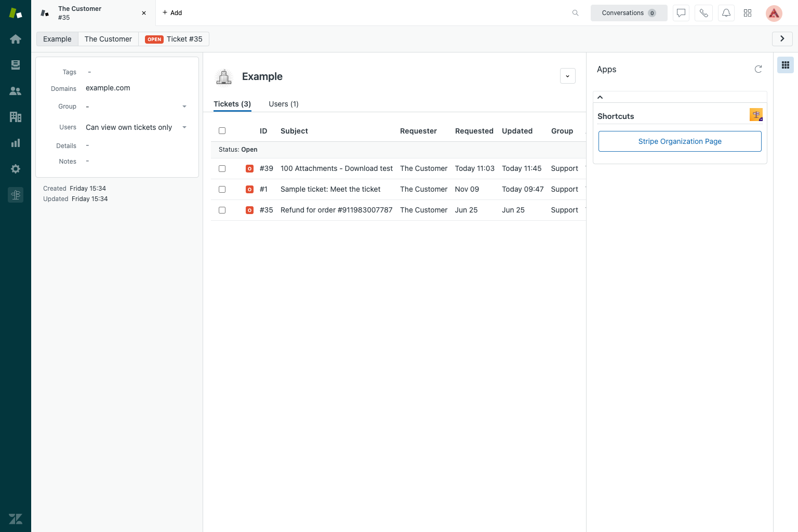Refresh the Apps panel

(758, 69)
